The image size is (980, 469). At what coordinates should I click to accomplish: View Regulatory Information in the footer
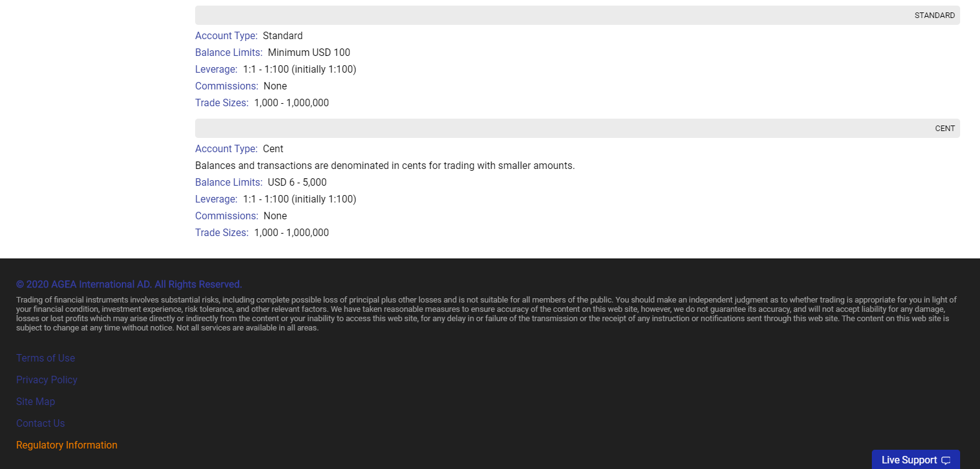point(66,445)
